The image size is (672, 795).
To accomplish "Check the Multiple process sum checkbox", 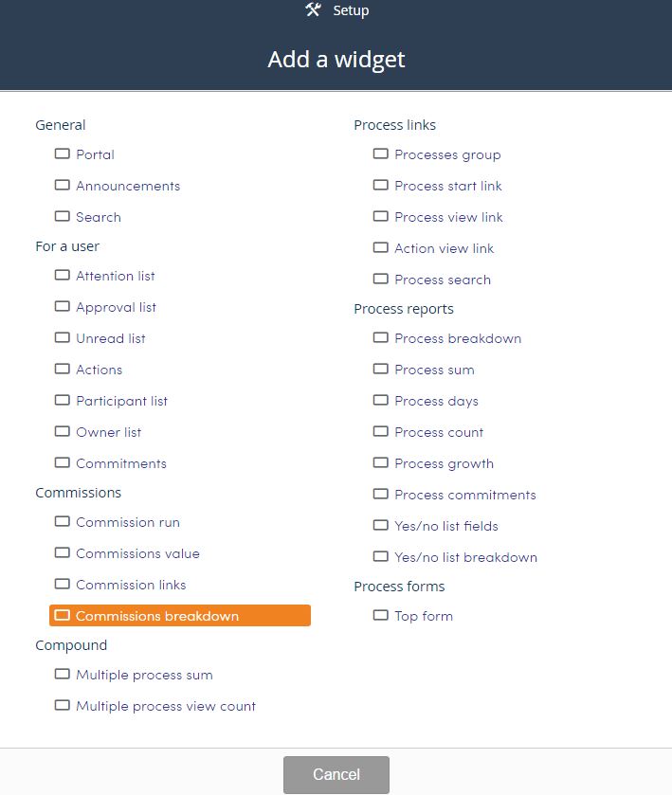I will [x=63, y=674].
